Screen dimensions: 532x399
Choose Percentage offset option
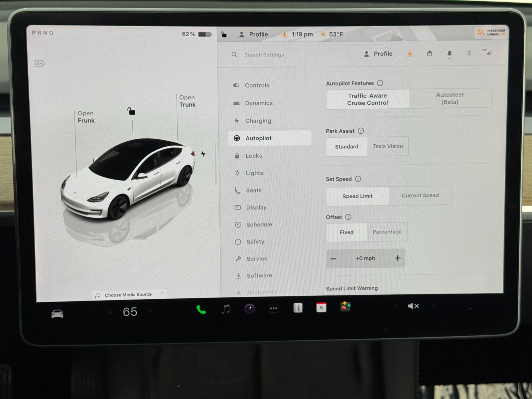coord(387,232)
